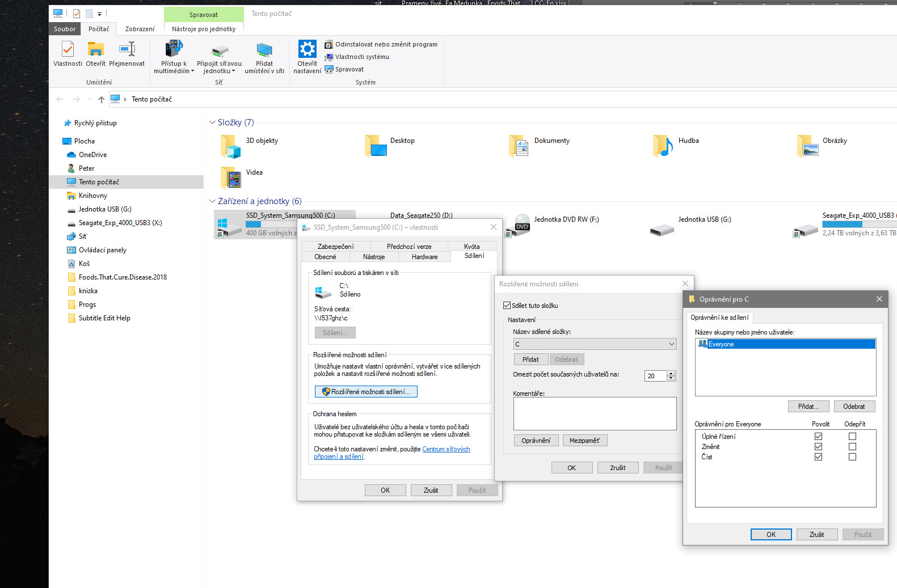Viewport: 897px width, 588px height.
Task: Open the 3D objekty folder icon
Action: pyautogui.click(x=231, y=146)
